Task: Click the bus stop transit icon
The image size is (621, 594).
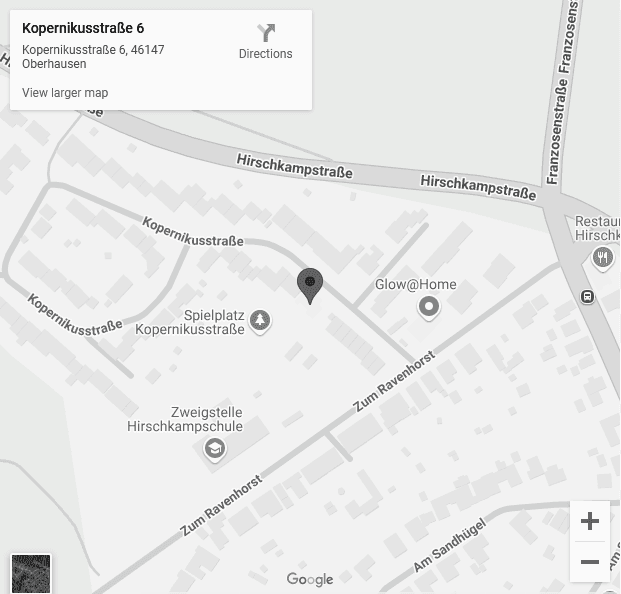Action: point(587,296)
